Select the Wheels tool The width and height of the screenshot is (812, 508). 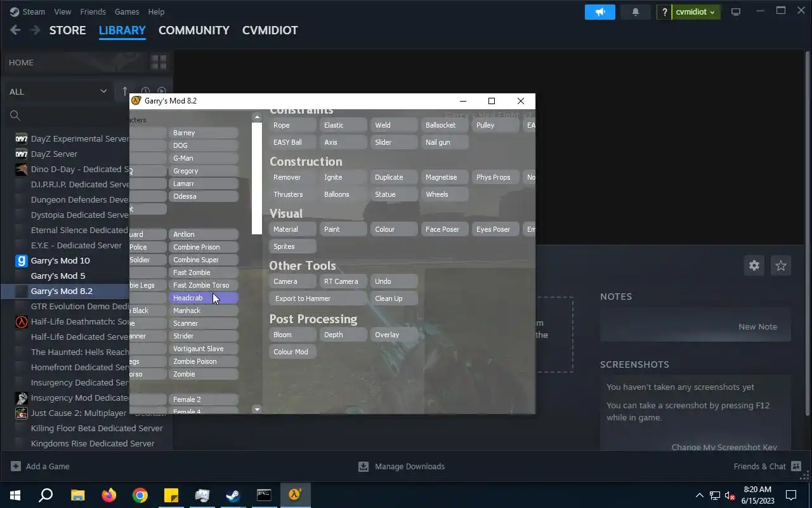[445, 194]
